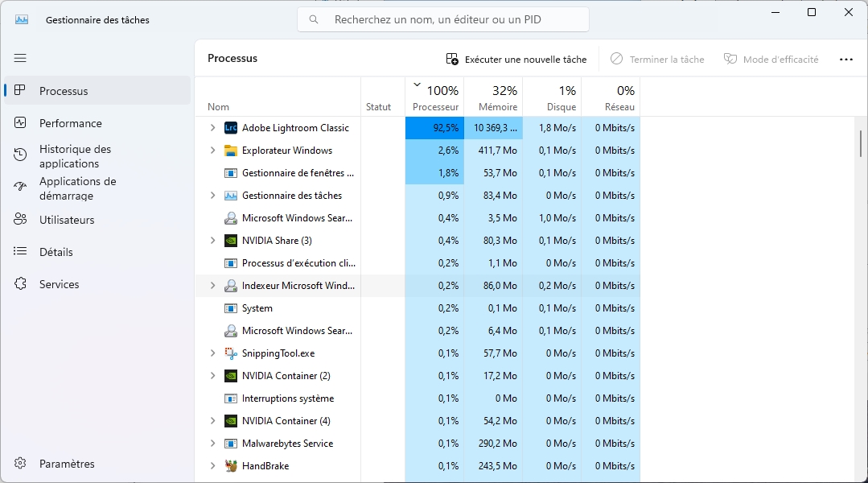Go to Applications de démarrage page
Image resolution: width=868 pixels, height=483 pixels.
(x=77, y=188)
